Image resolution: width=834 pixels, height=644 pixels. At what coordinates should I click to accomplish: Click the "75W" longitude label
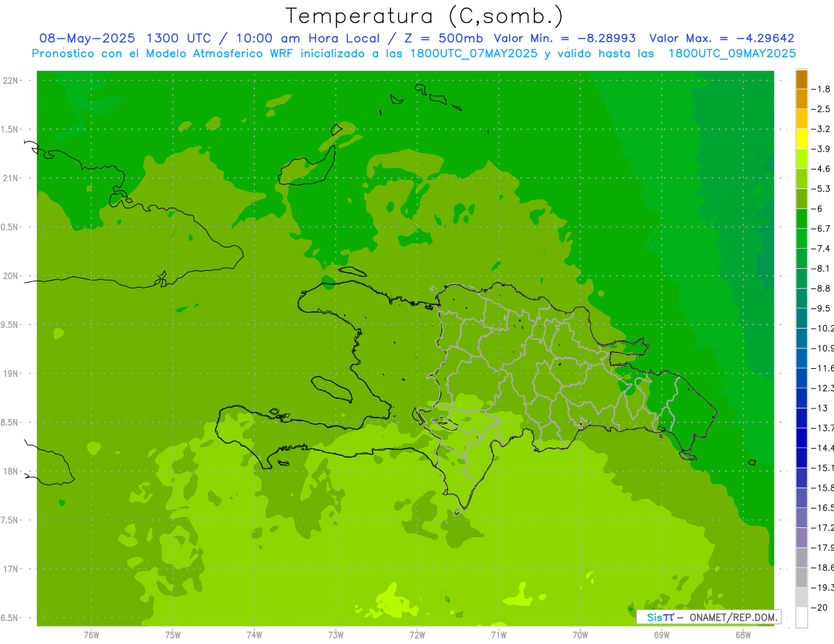173,635
